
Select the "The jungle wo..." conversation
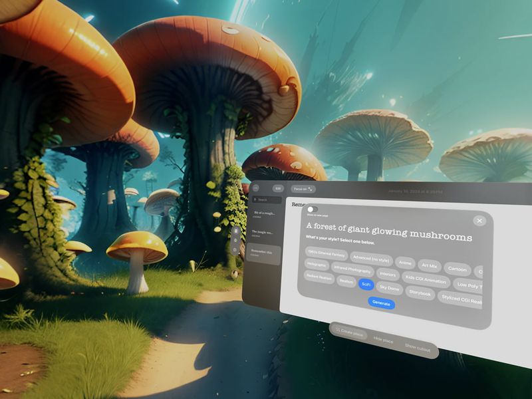click(x=263, y=233)
